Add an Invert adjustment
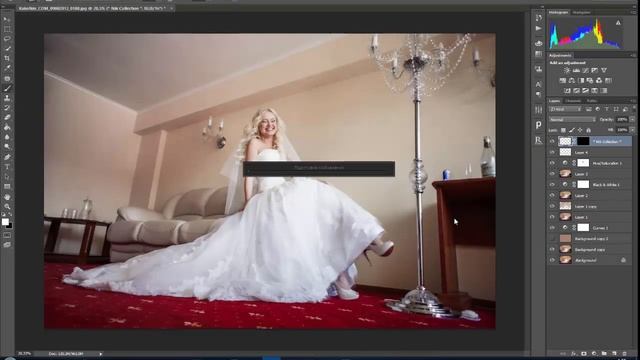The width and height of the screenshot is (640, 360). click(x=567, y=91)
